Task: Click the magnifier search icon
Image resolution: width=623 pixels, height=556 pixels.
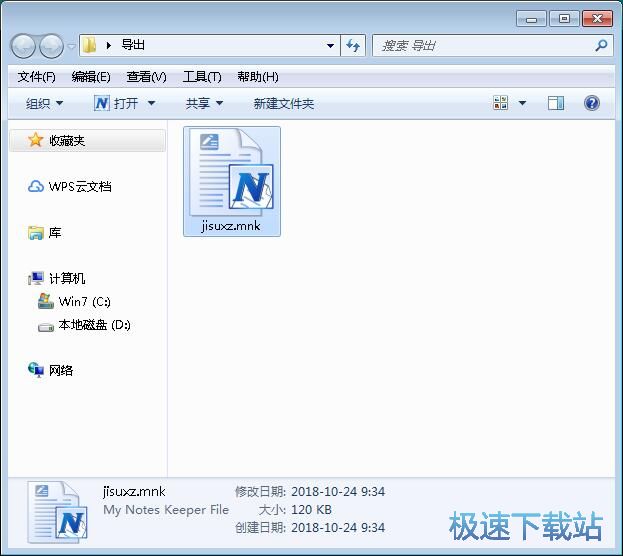Action: (x=601, y=46)
